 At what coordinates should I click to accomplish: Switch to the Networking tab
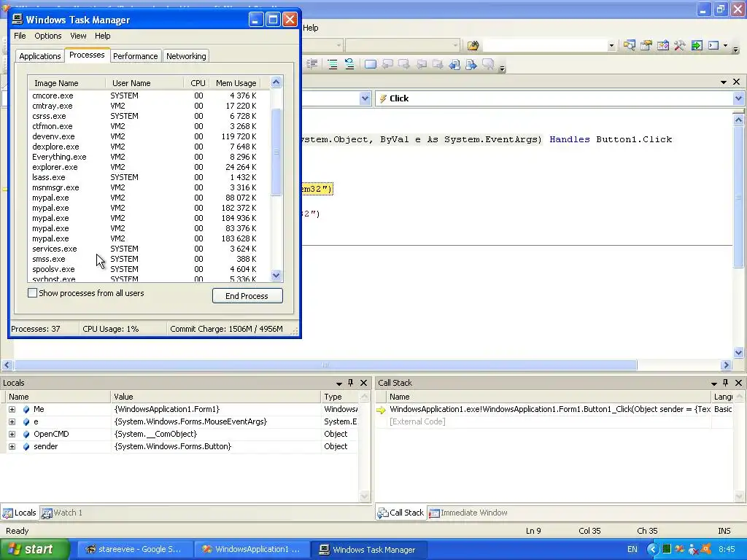coord(186,56)
